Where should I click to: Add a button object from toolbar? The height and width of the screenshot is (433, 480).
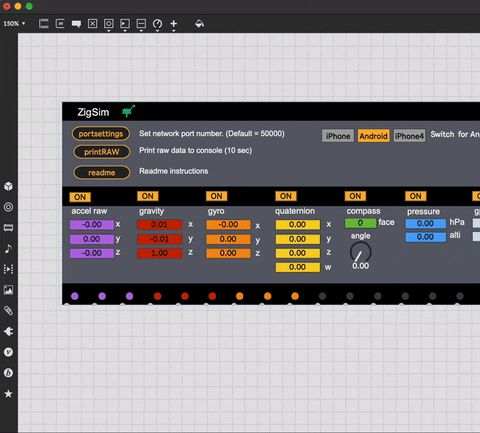109,24
